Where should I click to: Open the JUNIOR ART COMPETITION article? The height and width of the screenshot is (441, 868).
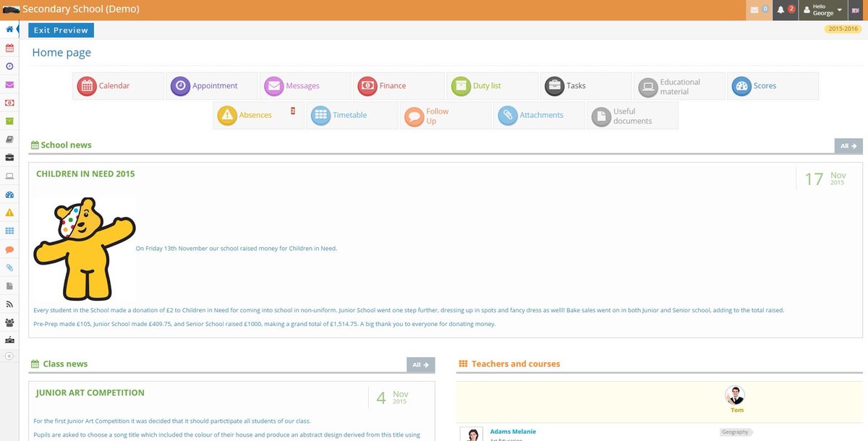coord(90,393)
